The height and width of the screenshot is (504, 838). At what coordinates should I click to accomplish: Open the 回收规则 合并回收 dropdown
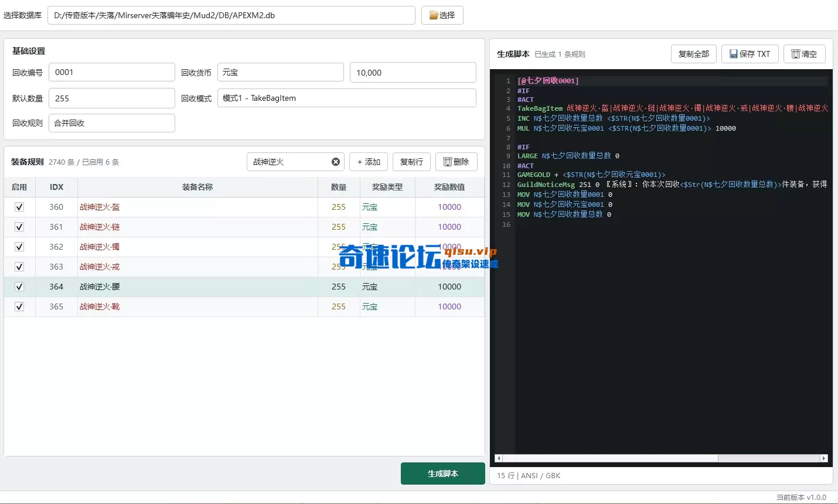[x=112, y=123]
